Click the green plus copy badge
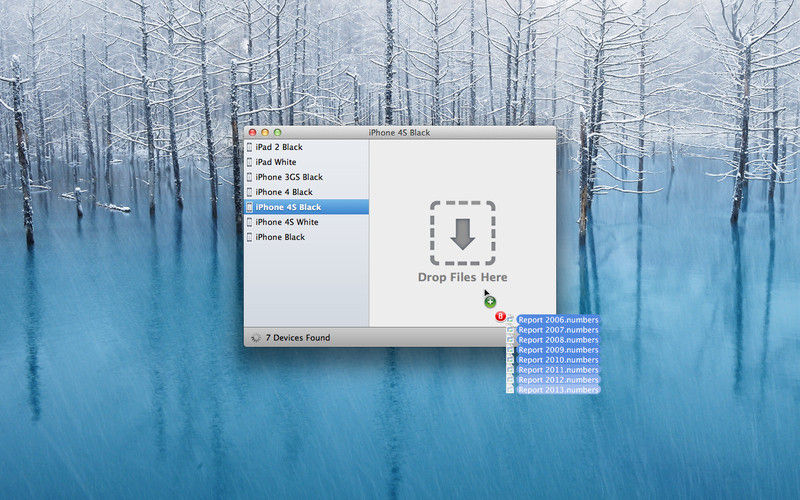800x500 pixels. (490, 302)
